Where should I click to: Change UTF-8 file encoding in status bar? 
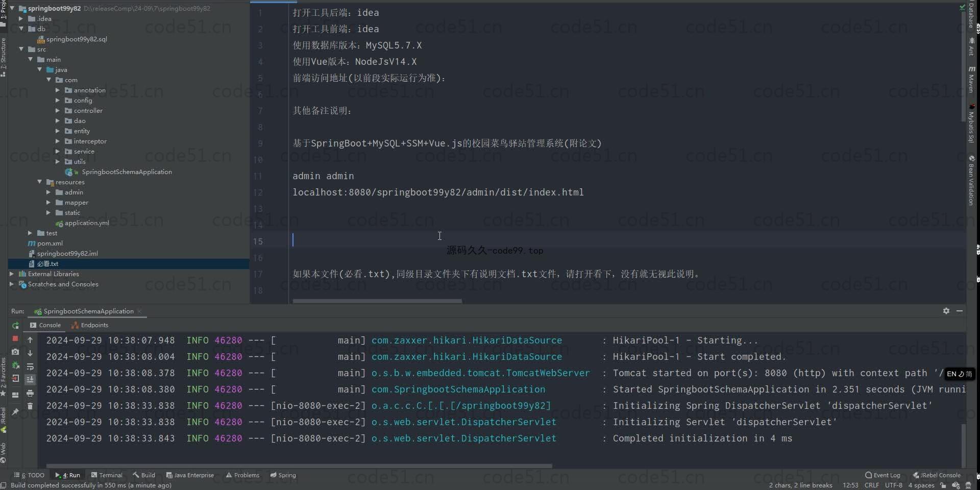click(x=894, y=485)
